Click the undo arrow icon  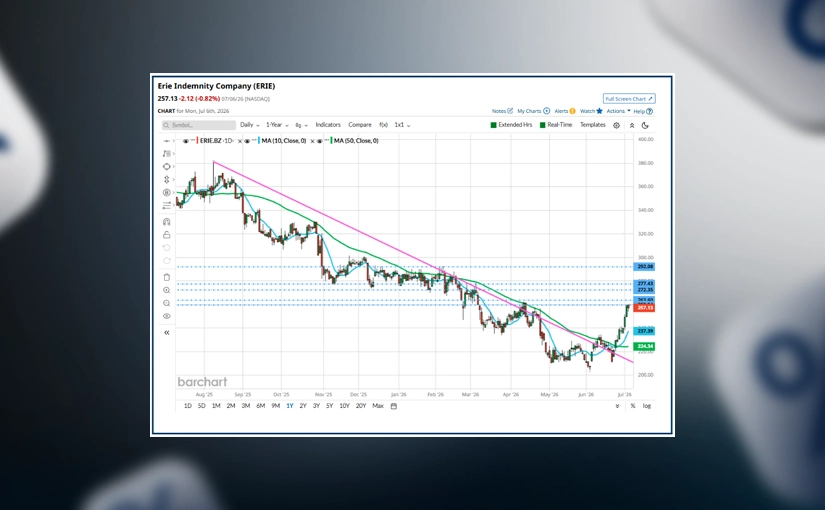point(166,247)
